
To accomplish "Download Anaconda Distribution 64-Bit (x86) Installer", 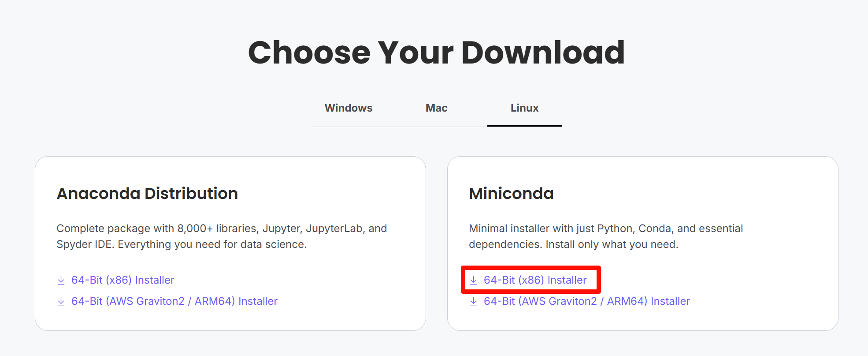I will [122, 280].
